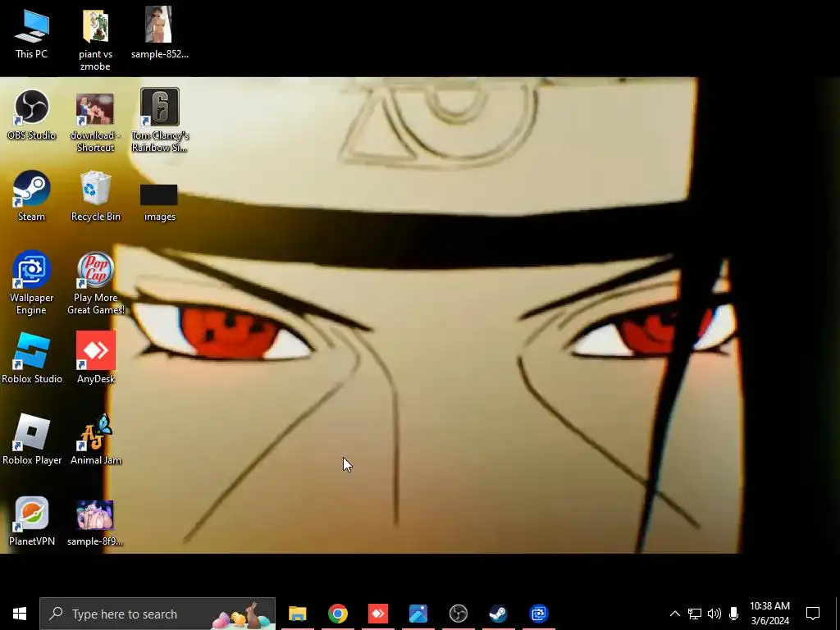Open the volume speaker tray icon
Screen dimensions: 840x630
pyautogui.click(x=714, y=614)
